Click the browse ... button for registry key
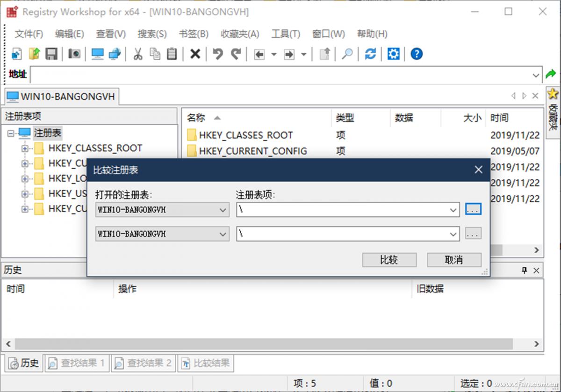 [473, 209]
